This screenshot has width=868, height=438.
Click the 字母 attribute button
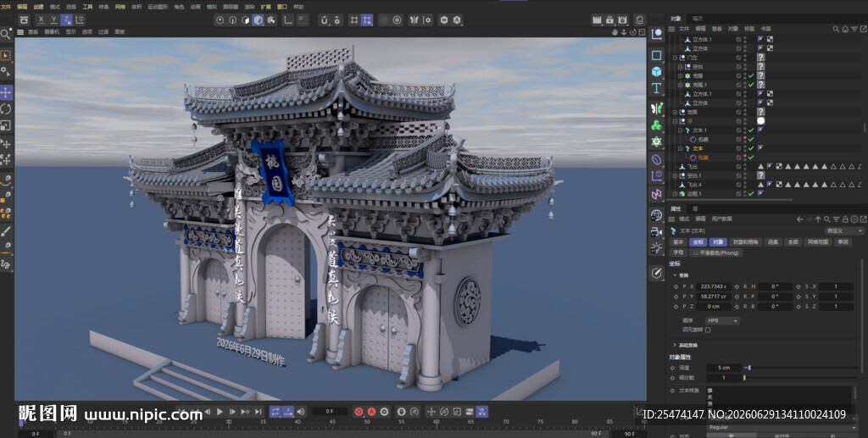[x=678, y=252]
